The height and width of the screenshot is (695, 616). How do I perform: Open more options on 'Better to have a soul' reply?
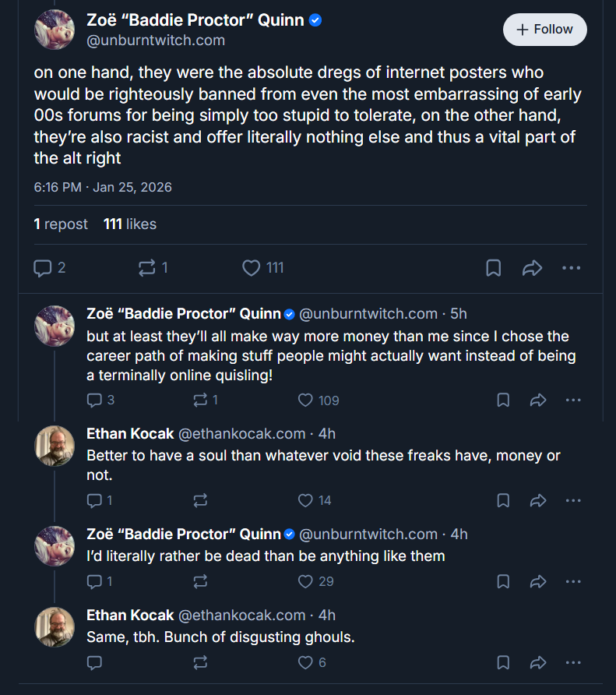[573, 500]
